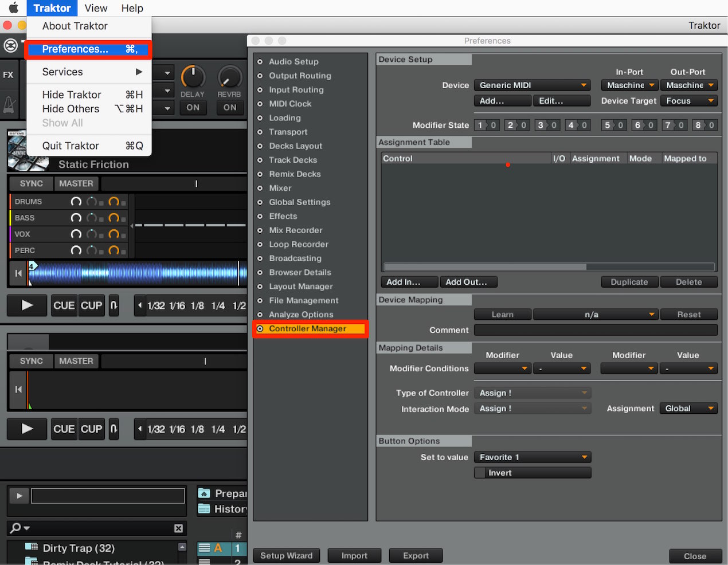The image size is (728, 565).
Task: Toggle REVRB effect ON button
Action: click(x=230, y=107)
